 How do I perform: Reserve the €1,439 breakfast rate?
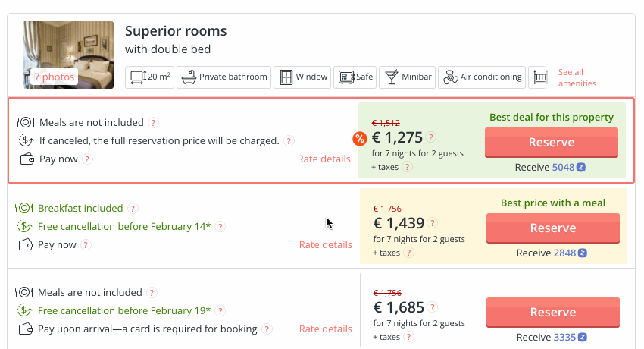(553, 228)
